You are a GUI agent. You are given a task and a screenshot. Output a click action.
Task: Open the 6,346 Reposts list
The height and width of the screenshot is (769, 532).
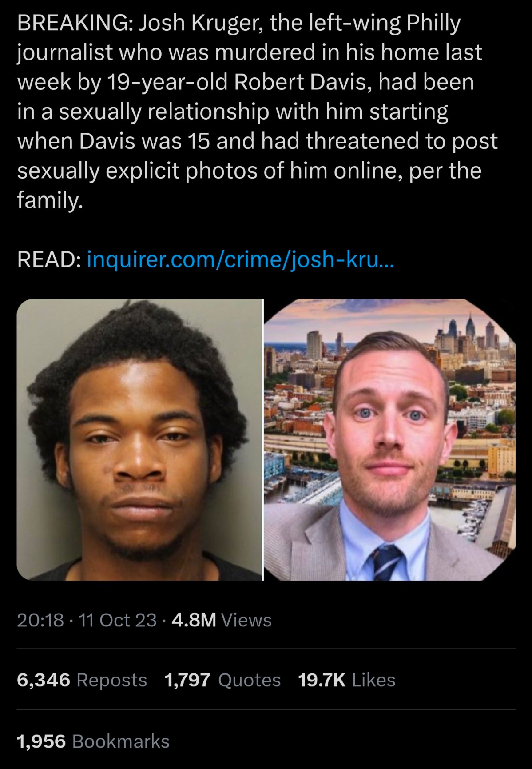point(82,680)
